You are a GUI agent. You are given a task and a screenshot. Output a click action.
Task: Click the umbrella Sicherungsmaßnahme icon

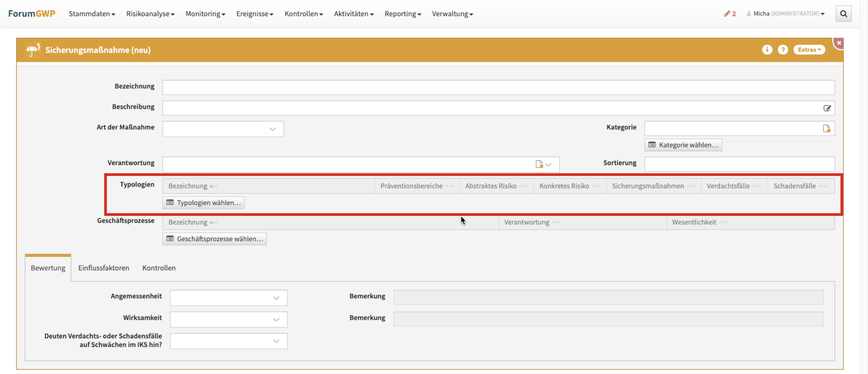33,50
